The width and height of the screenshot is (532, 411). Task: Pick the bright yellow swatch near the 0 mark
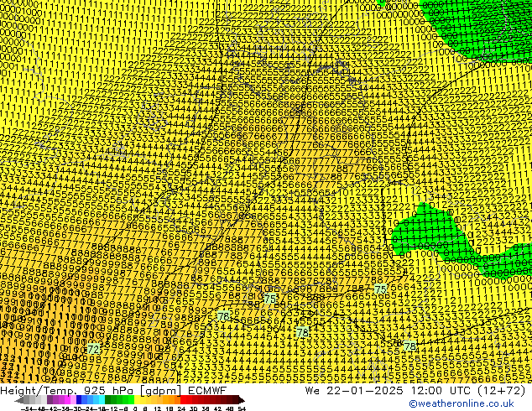(137, 400)
